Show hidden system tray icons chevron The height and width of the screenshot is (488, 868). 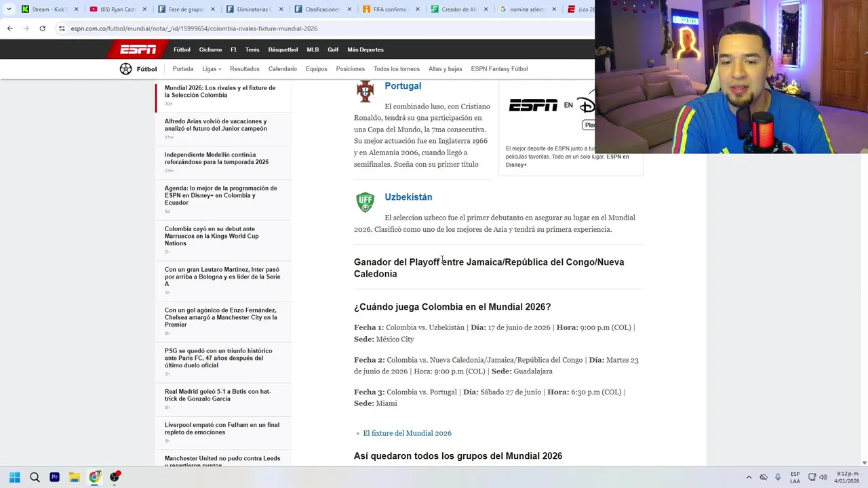749,477
